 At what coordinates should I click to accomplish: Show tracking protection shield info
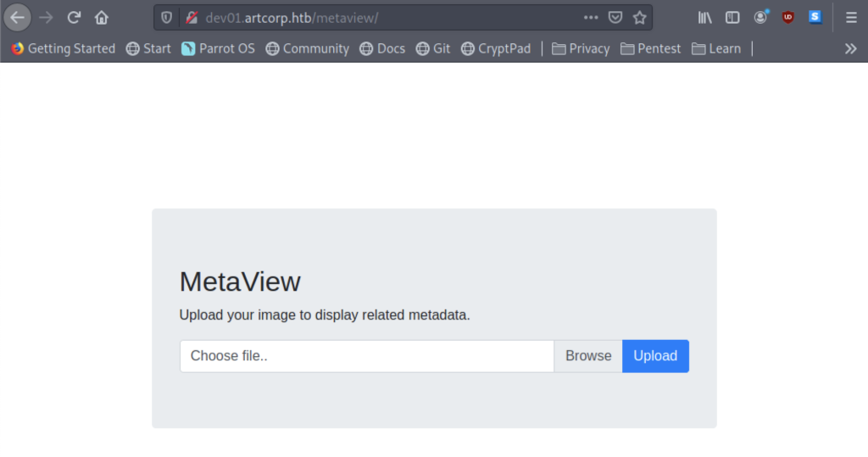[x=167, y=18]
